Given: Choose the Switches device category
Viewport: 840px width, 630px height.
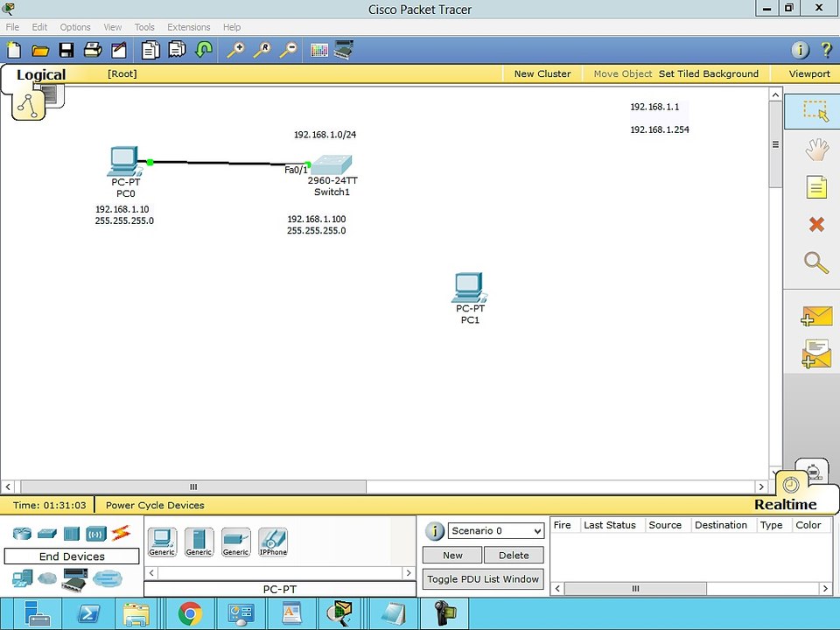Looking at the screenshot, I should pos(47,534).
